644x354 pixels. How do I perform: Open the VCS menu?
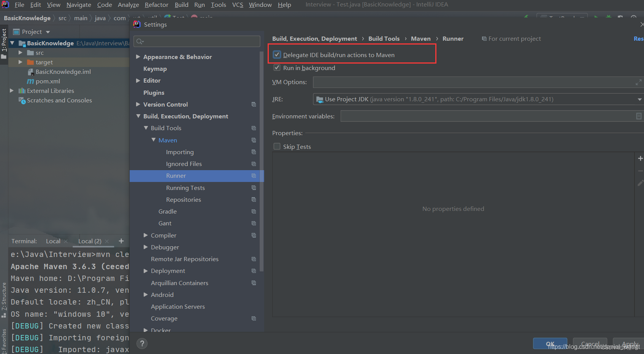pos(238,5)
